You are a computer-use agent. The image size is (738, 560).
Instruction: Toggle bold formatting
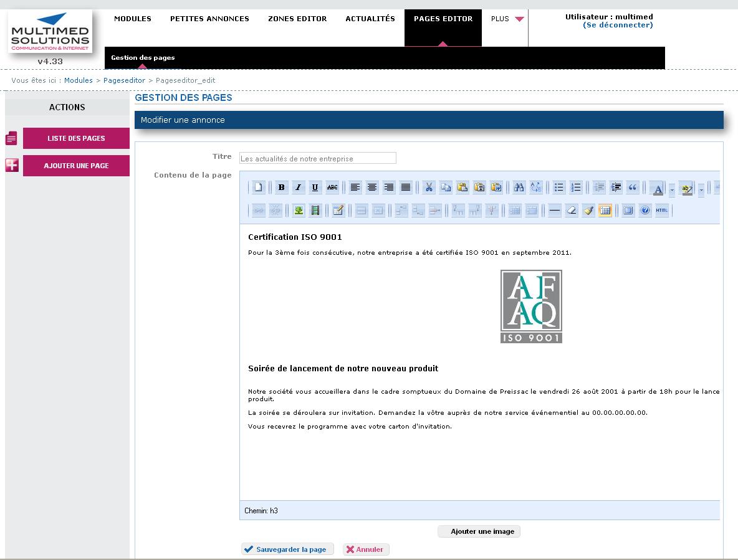pos(282,187)
